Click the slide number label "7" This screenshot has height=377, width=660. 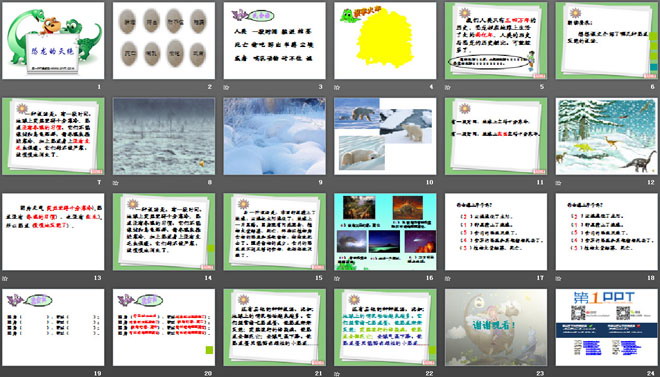(x=99, y=183)
